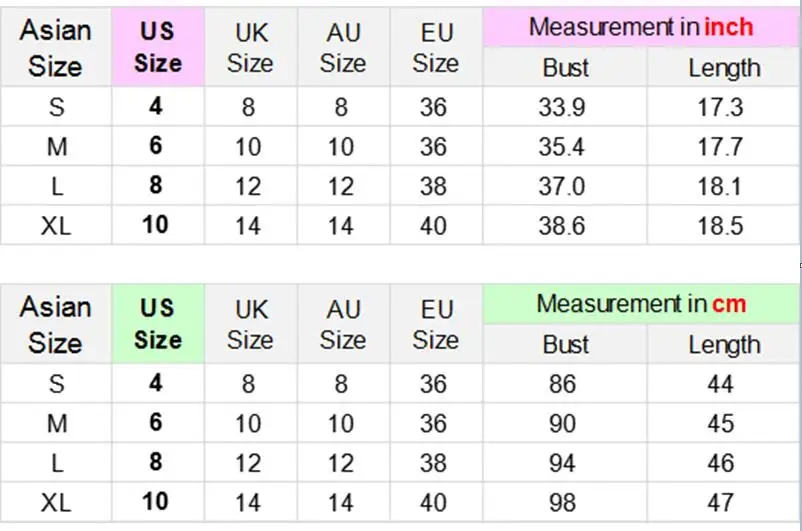Click the 47 length cell

723,502
